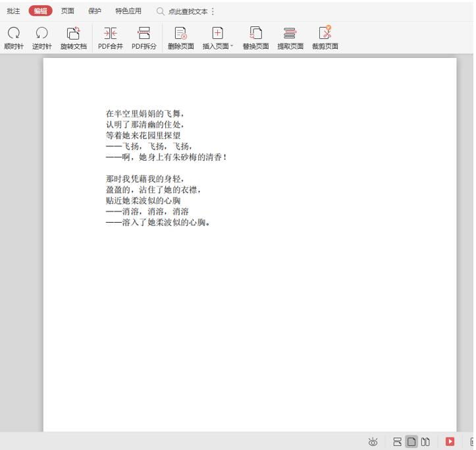
Task: Click the line 贴近她柔波似的心胸
Action: click(x=143, y=200)
